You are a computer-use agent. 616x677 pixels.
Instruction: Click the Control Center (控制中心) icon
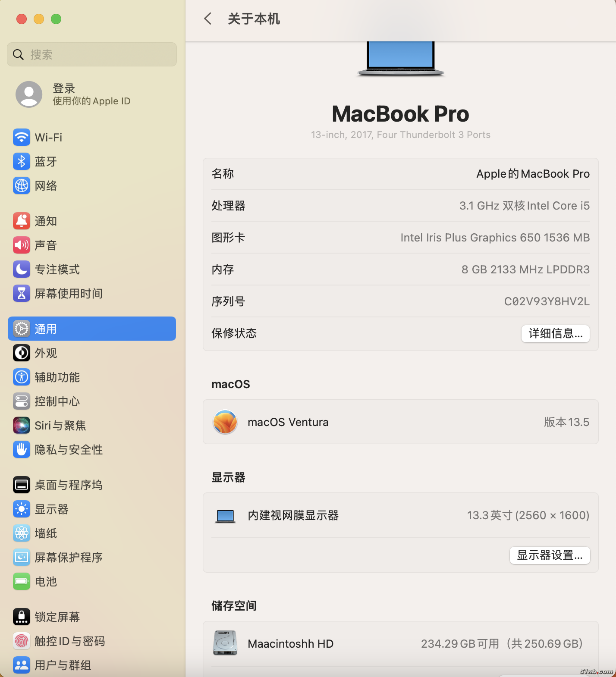coord(22,401)
